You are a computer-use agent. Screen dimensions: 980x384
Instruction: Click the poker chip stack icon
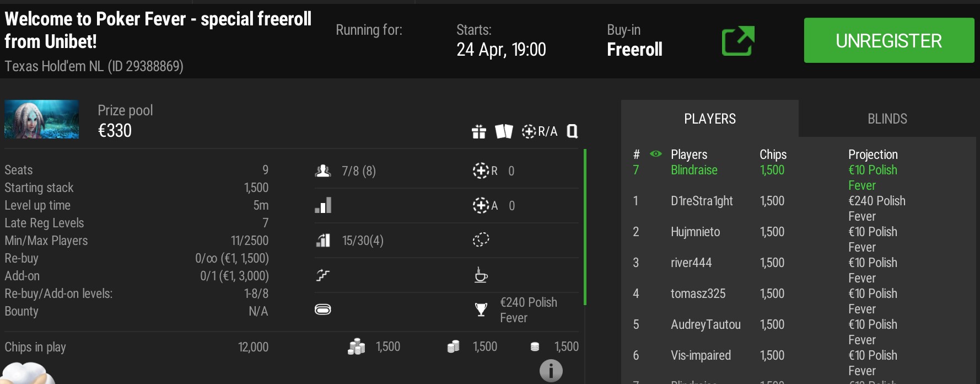coord(357,346)
